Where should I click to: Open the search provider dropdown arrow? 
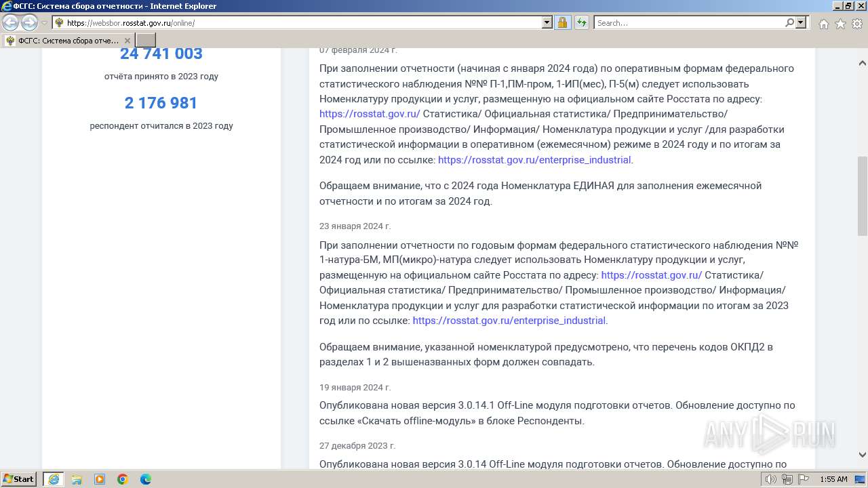pyautogui.click(x=801, y=23)
